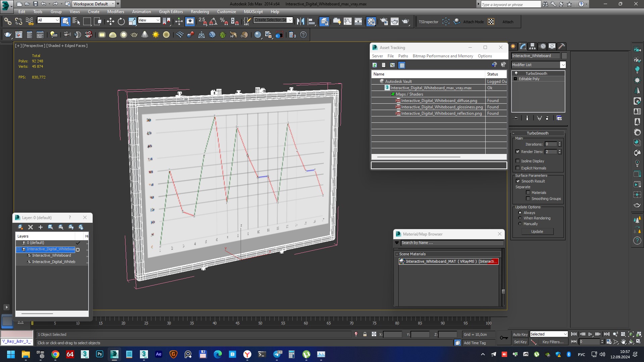Toggle Angle Snap in toolbar

213,22
